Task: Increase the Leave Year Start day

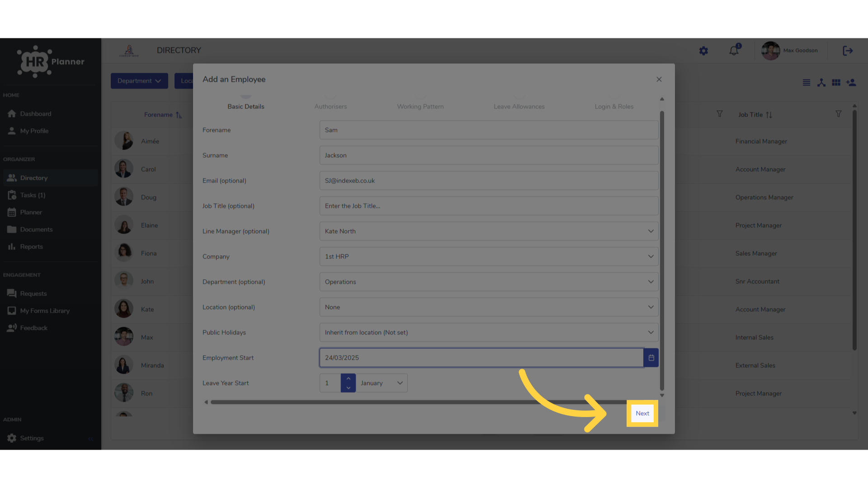Action: (348, 379)
